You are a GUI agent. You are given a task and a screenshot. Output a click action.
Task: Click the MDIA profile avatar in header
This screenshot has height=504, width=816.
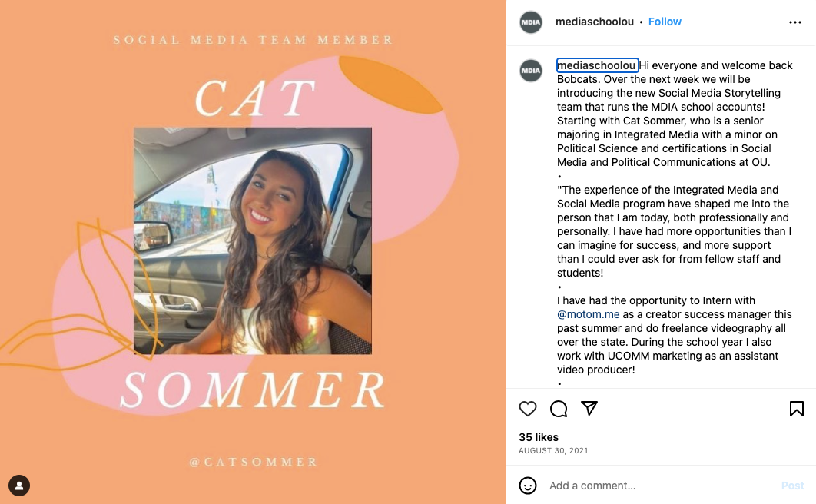coord(531,22)
